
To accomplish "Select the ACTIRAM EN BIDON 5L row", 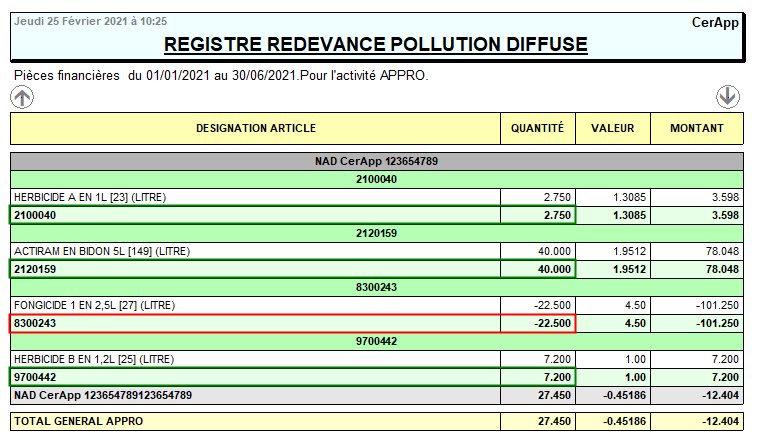I will [255, 251].
